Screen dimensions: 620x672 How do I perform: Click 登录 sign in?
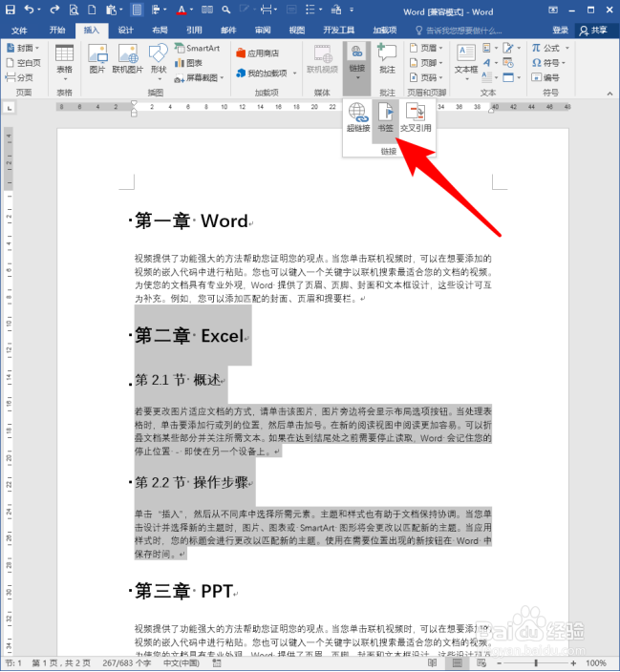coord(561,30)
